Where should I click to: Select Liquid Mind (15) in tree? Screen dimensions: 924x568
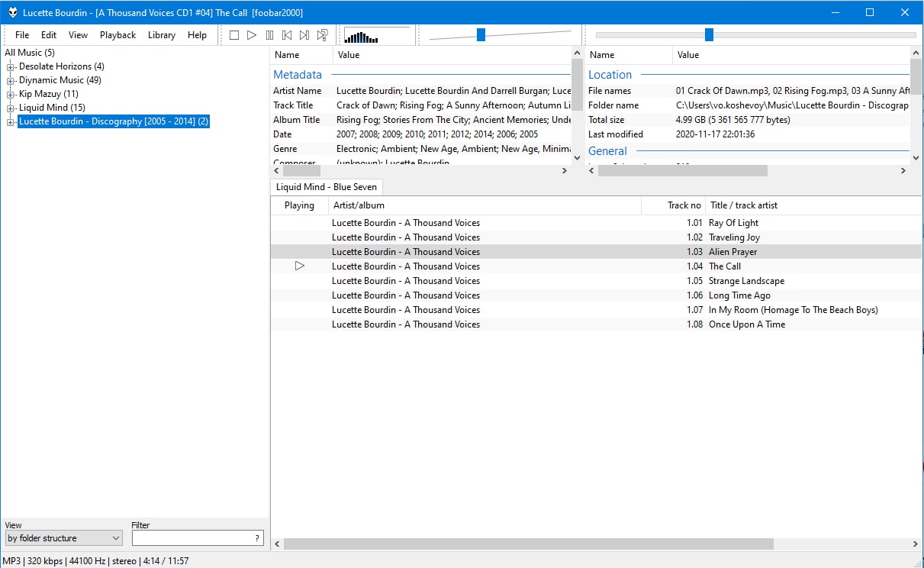[x=52, y=108]
